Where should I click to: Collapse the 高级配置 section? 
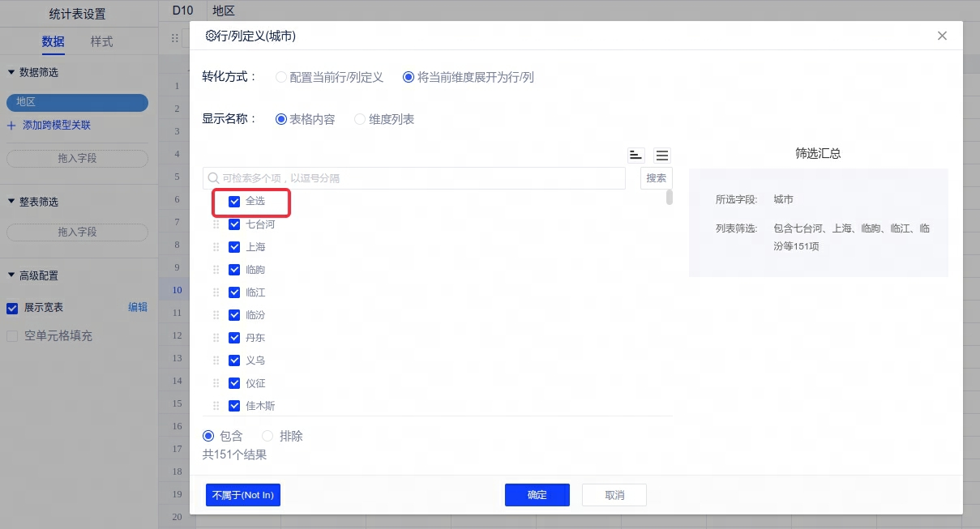[11, 275]
